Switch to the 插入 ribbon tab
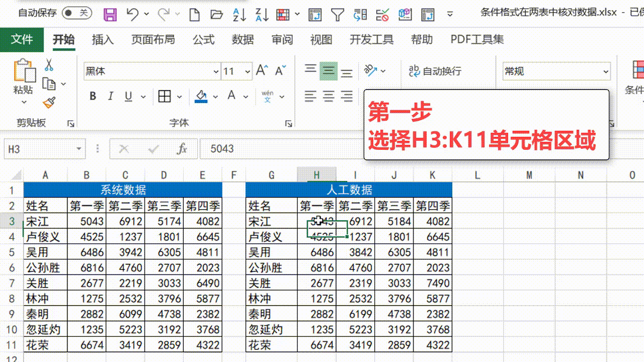644x362 pixels. pyautogui.click(x=102, y=40)
